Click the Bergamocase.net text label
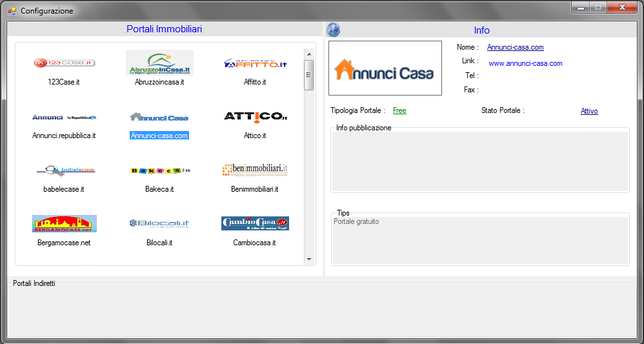644x344 pixels. click(x=64, y=243)
